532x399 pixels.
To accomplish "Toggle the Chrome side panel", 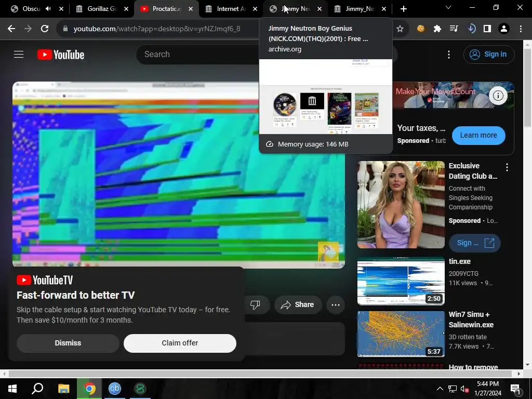I will pyautogui.click(x=487, y=29).
